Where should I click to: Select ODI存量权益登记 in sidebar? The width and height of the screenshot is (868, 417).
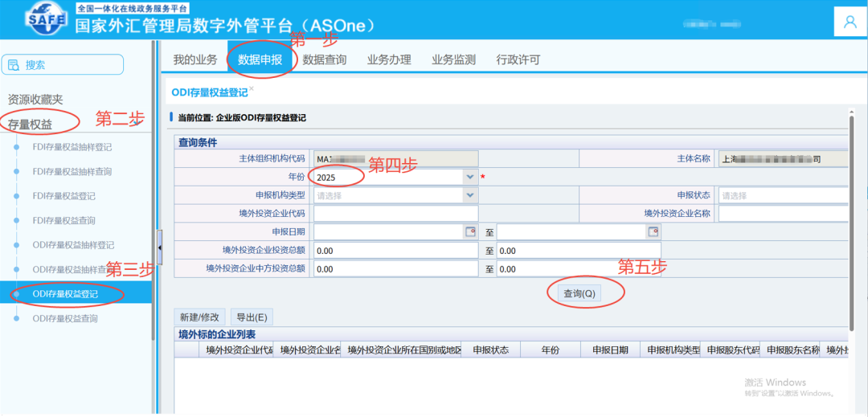(x=76, y=294)
